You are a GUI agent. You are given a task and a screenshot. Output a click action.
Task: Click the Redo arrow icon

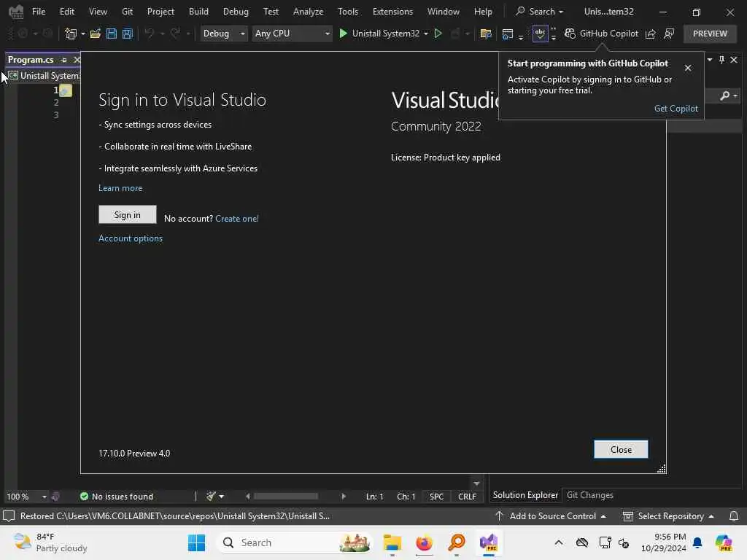[x=175, y=34]
